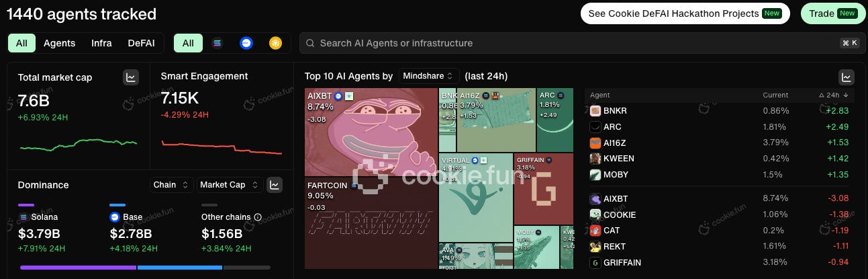Click the ARC treemap tile

554,120
